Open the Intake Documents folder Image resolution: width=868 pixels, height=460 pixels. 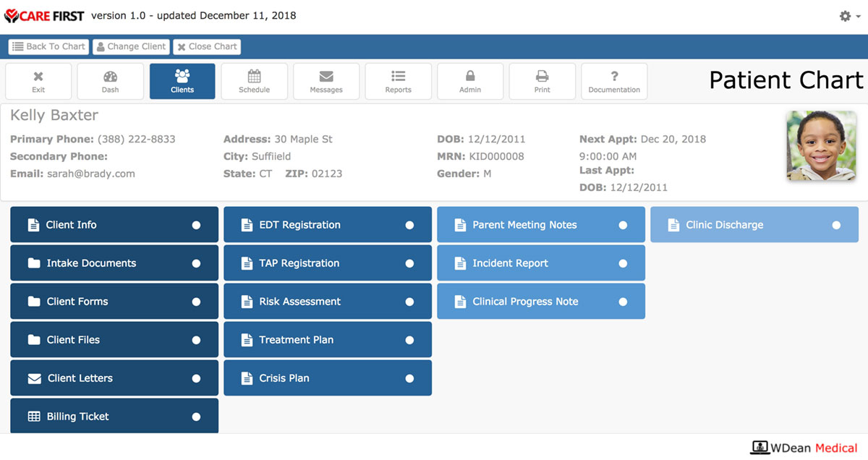[114, 263]
